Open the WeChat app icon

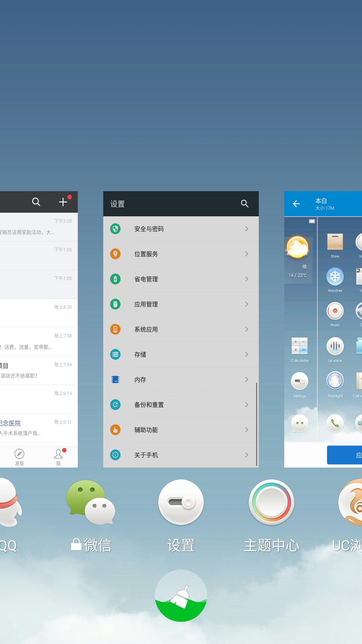click(x=90, y=502)
